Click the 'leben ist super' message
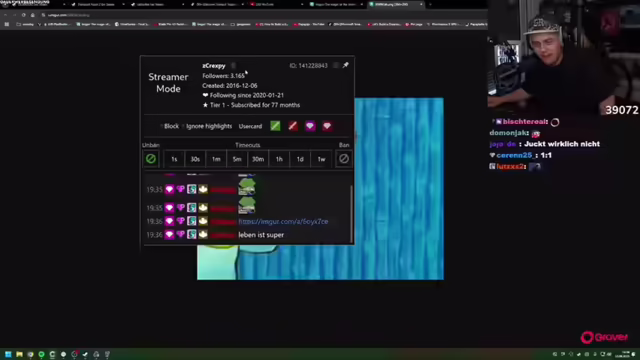 (261, 235)
